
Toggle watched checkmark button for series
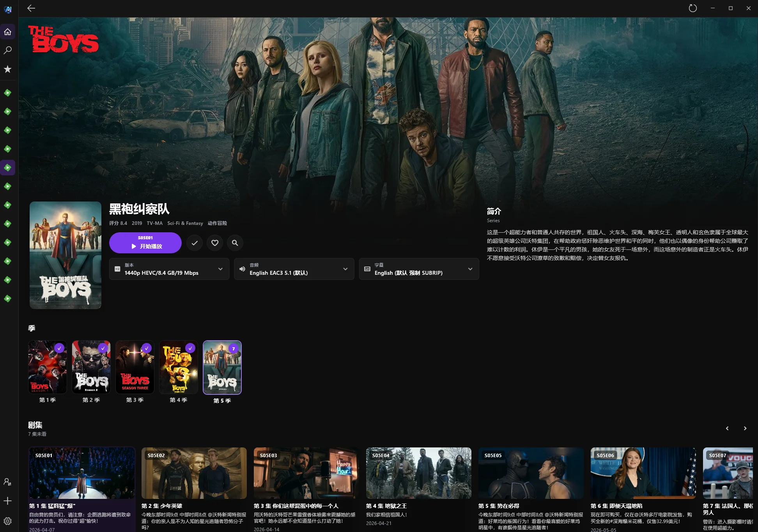tap(195, 243)
